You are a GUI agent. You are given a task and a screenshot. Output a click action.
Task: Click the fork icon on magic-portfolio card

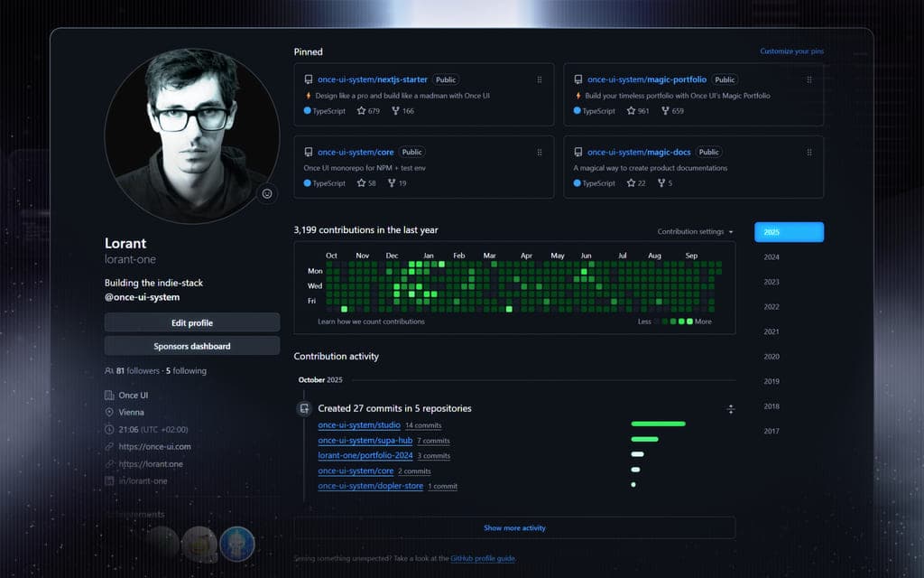pyautogui.click(x=668, y=110)
